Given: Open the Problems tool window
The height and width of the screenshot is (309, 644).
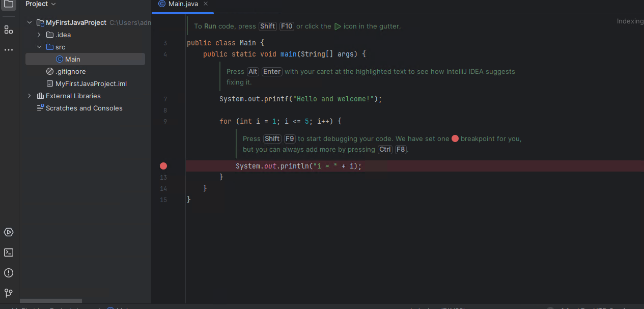Looking at the screenshot, I should pyautogui.click(x=8, y=273).
